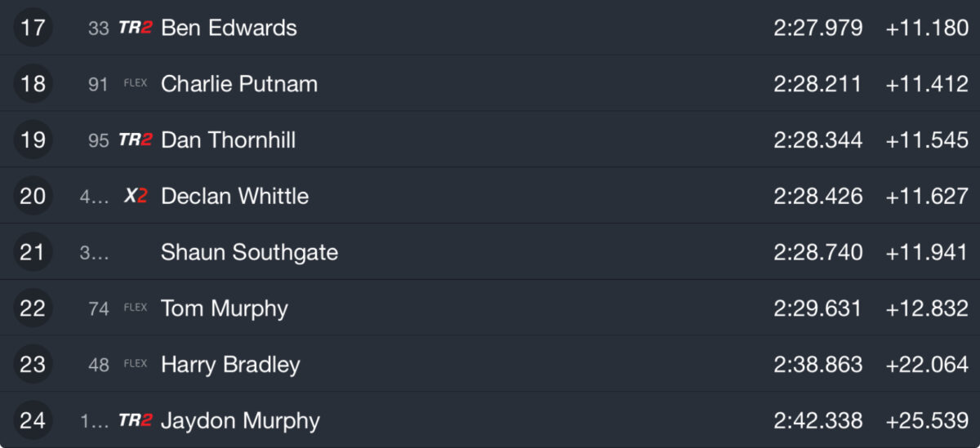Screen dimensions: 980x448
Task: Click the X2 icon next to Declan Whittle
Action: pos(135,196)
